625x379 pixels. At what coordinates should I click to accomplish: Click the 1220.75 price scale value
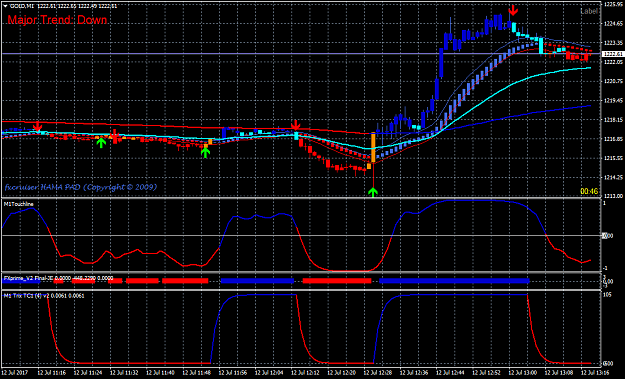pyautogui.click(x=613, y=82)
